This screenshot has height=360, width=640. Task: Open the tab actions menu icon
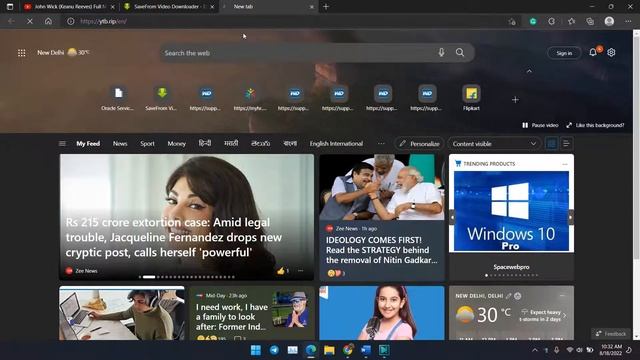(x=10, y=7)
